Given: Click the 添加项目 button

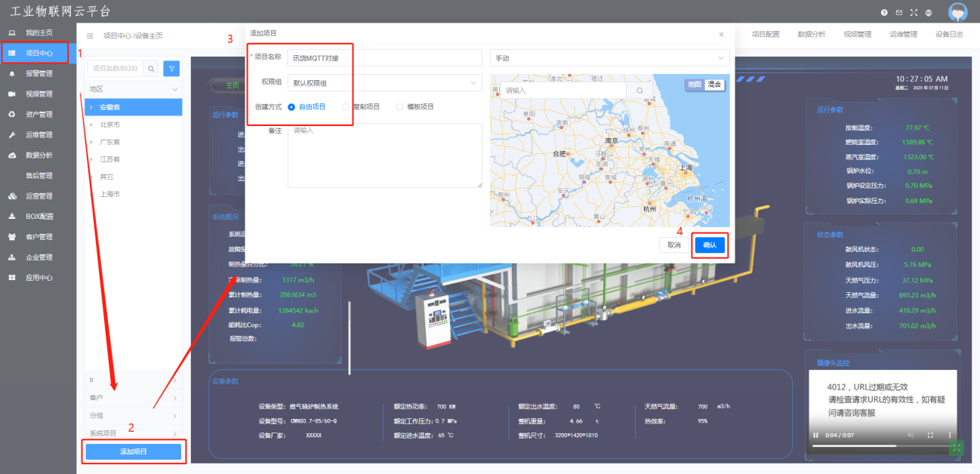Looking at the screenshot, I should click(x=134, y=451).
